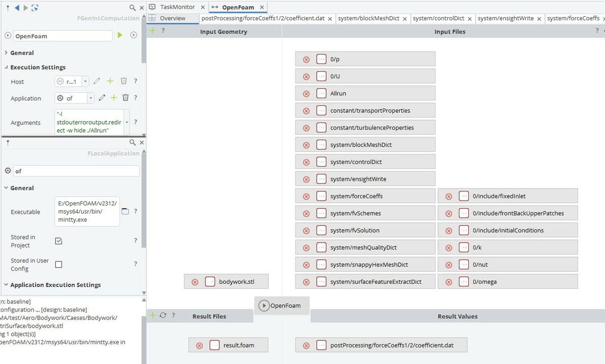
Task: Add input geometry with the green plus
Action: click(x=153, y=31)
